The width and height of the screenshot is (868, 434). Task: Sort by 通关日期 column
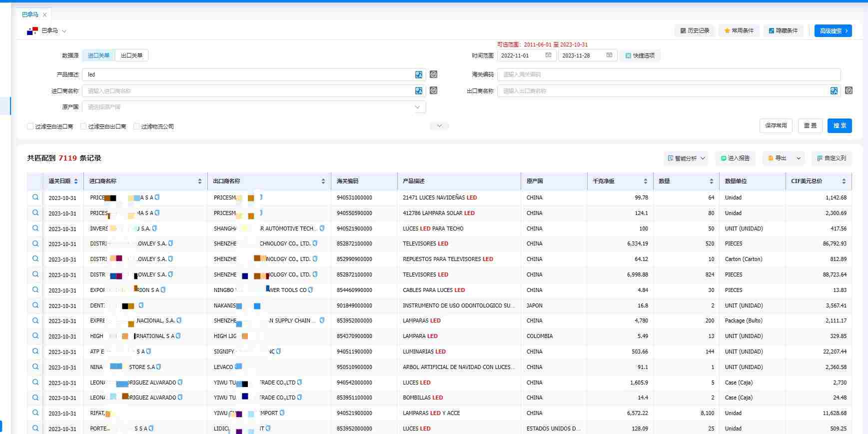[x=76, y=181]
